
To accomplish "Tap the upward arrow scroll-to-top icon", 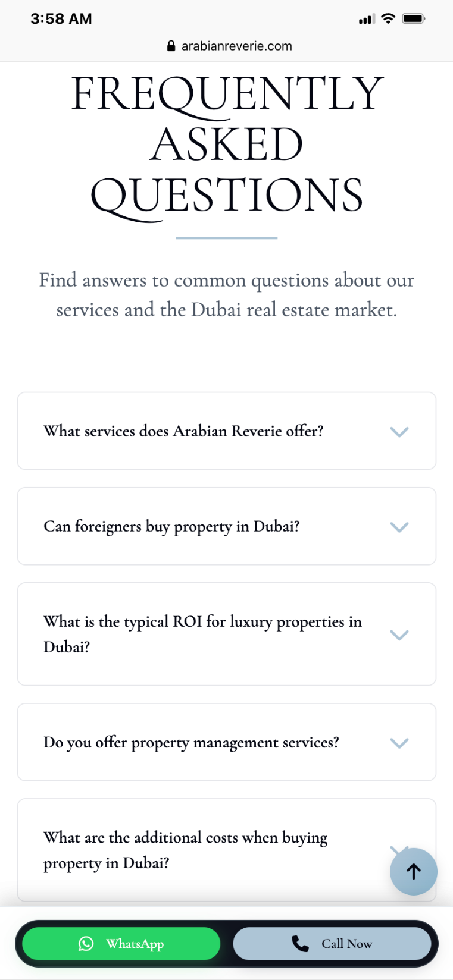I will [x=413, y=871].
